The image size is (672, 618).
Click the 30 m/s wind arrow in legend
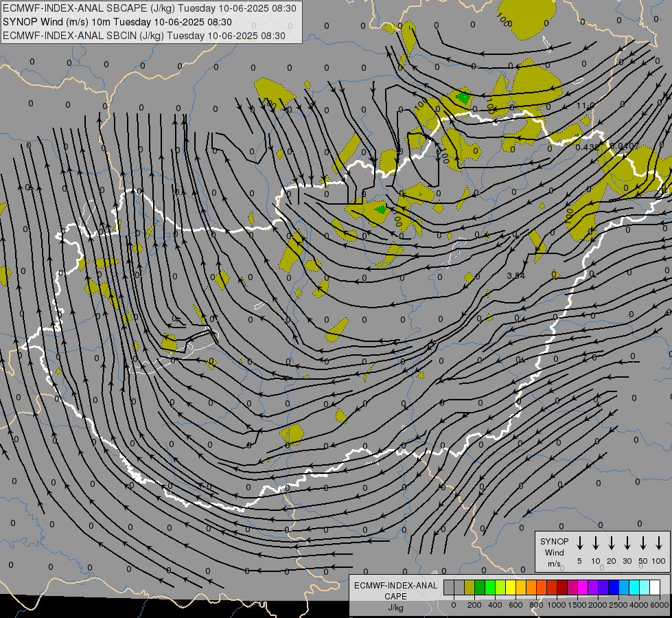(627, 543)
